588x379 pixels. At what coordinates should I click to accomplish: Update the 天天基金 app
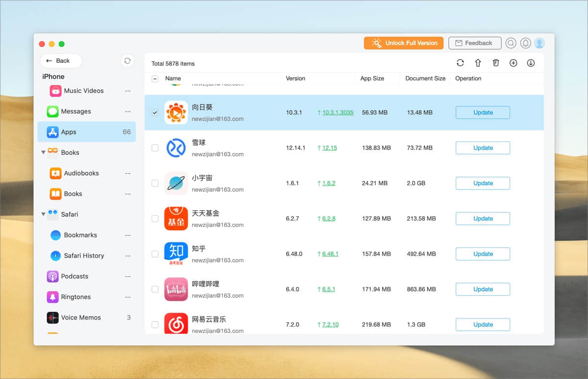coord(483,218)
